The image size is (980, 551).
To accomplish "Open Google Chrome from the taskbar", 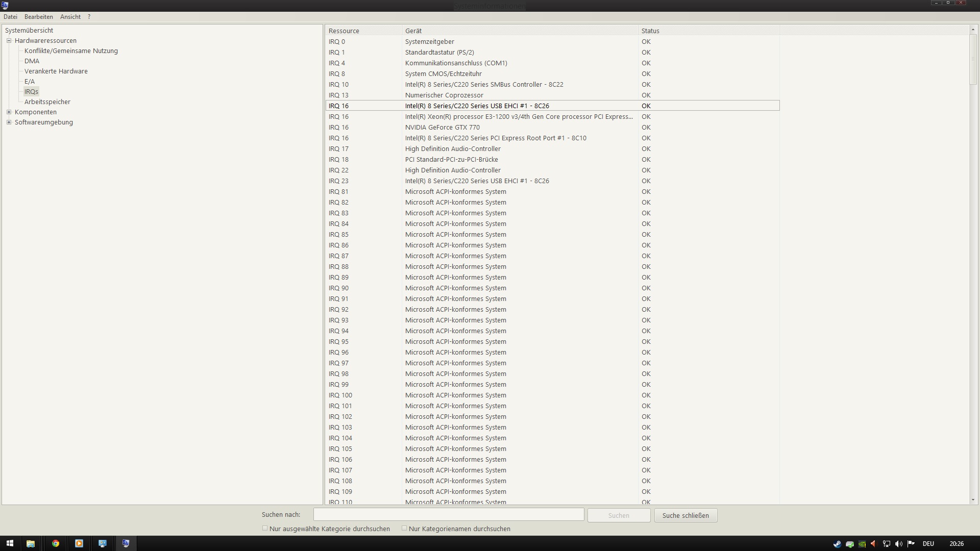I will coord(55,543).
